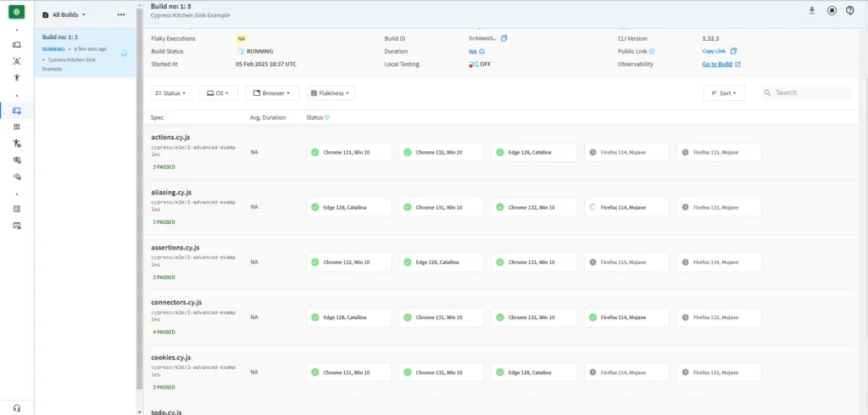Click the Local Testing status icon
The width and height of the screenshot is (868, 415).
[473, 64]
